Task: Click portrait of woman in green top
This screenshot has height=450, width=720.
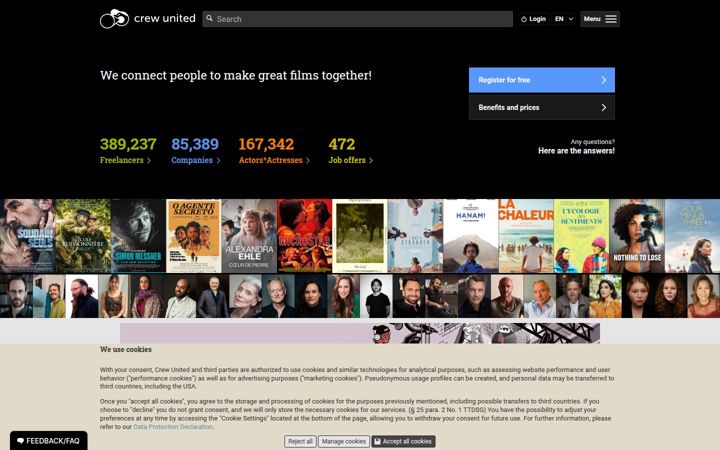Action: click(343, 296)
